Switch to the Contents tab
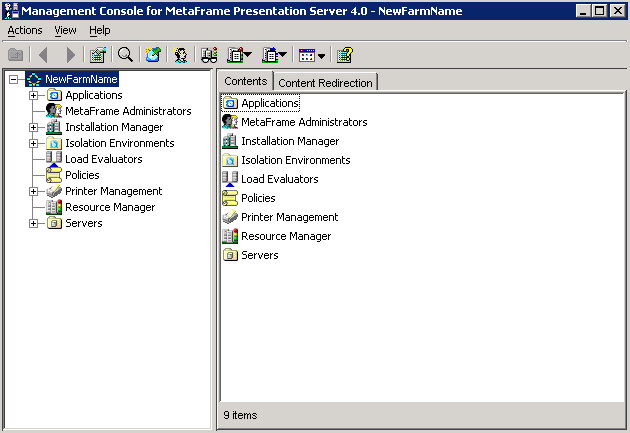The image size is (630, 433). [x=245, y=81]
